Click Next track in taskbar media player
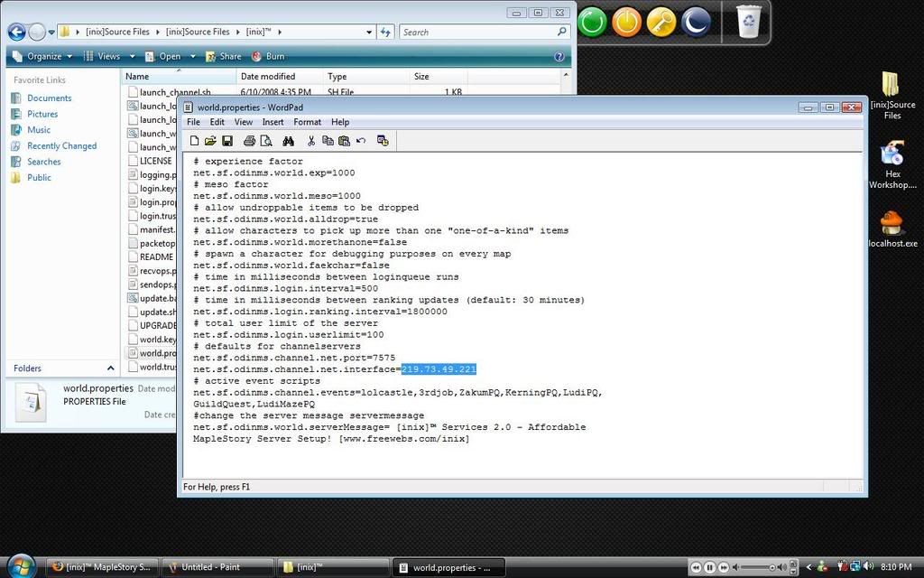The height and width of the screenshot is (578, 924). tap(724, 567)
